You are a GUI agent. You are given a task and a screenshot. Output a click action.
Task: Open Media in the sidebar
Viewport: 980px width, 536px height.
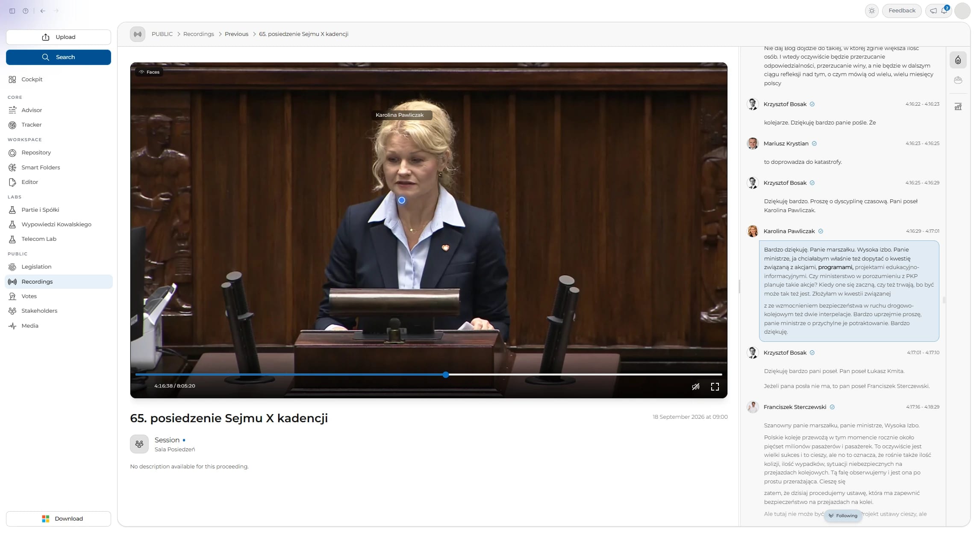tap(59, 326)
